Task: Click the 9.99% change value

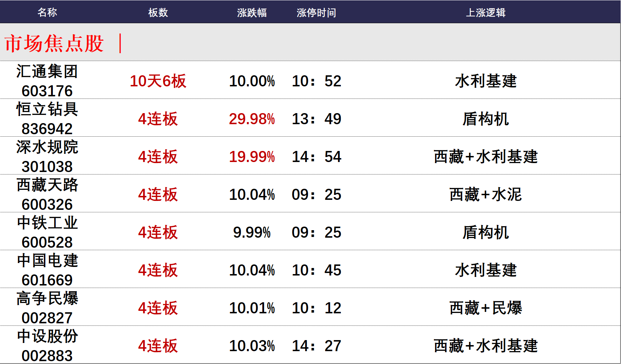Action: [252, 232]
